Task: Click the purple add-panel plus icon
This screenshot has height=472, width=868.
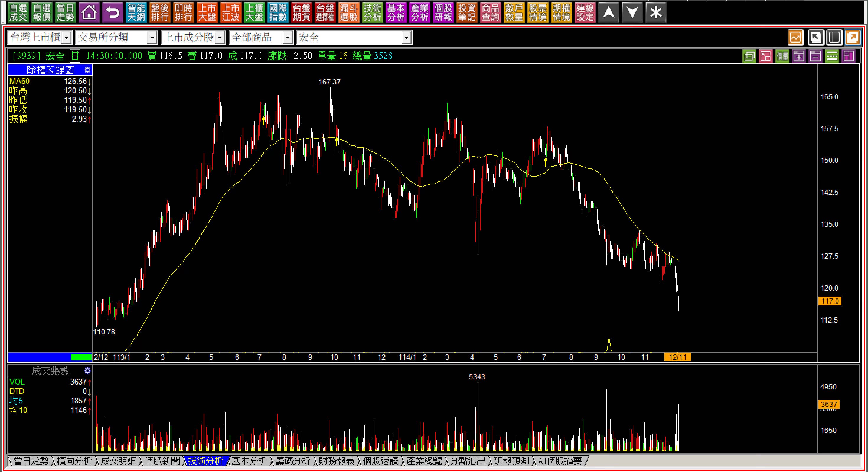Action: (x=799, y=56)
